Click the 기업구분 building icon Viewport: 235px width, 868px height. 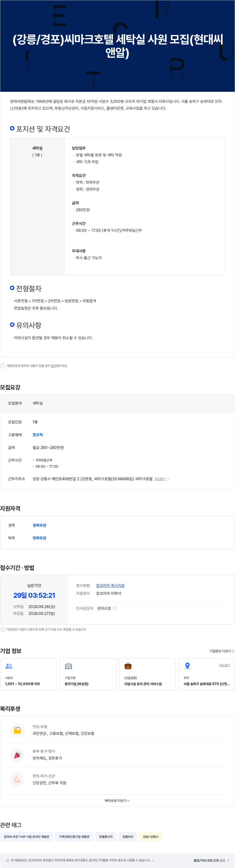pyautogui.click(x=69, y=666)
